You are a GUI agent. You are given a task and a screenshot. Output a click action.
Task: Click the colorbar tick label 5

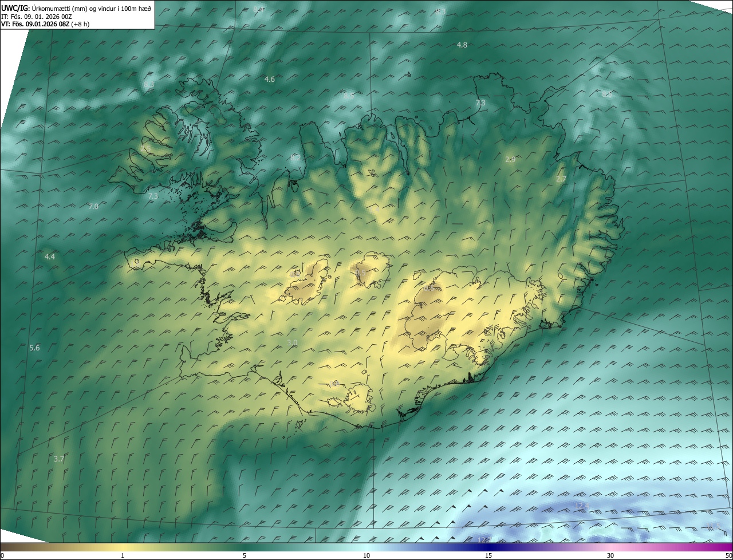pyautogui.click(x=245, y=555)
